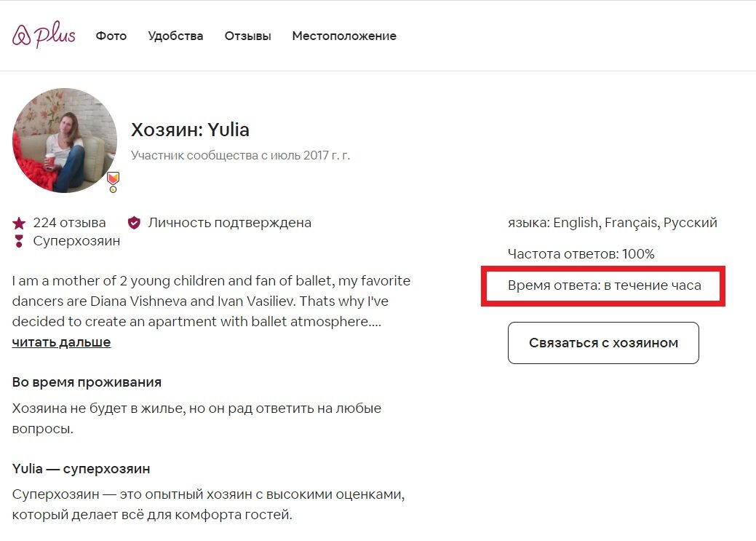This screenshot has height=541, width=756.
Task: Switch to the Фото tab
Action: 111,36
